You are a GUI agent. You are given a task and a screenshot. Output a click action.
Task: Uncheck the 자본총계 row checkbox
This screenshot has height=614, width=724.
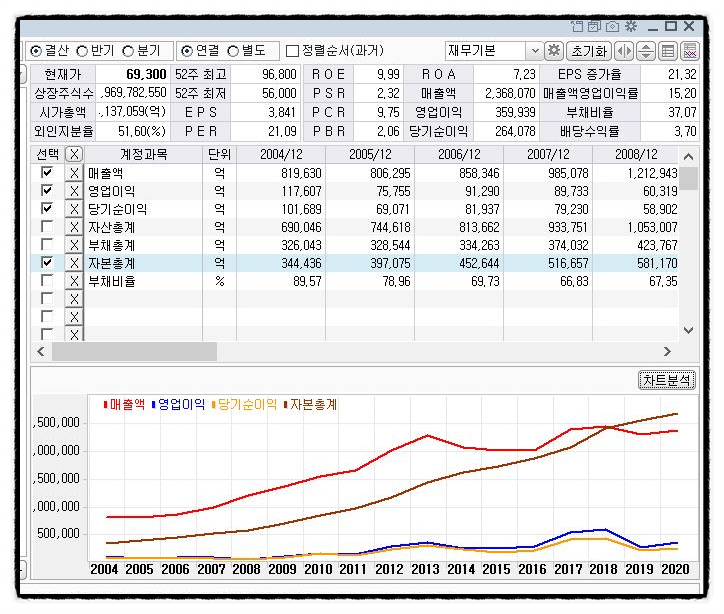pyautogui.click(x=47, y=262)
